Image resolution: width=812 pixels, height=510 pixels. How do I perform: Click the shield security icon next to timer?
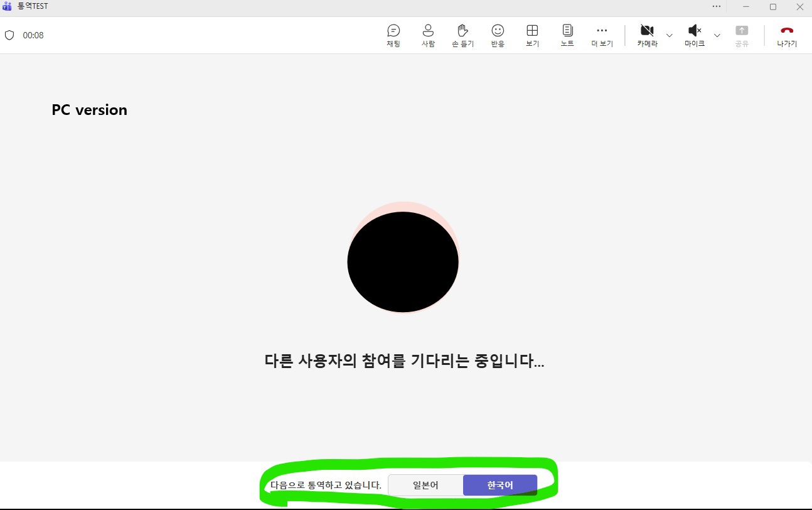[9, 35]
